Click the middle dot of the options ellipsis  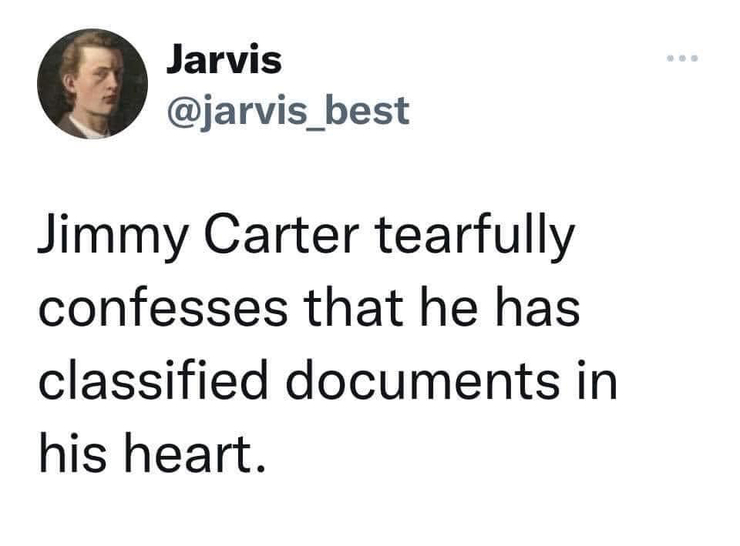[x=682, y=59]
